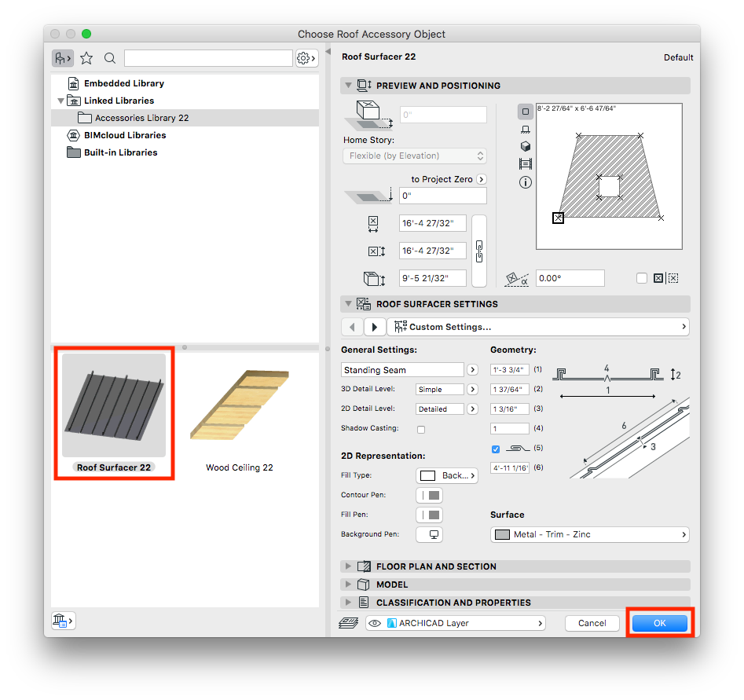Open 3D Detail Level Simple arrow

[472, 389]
